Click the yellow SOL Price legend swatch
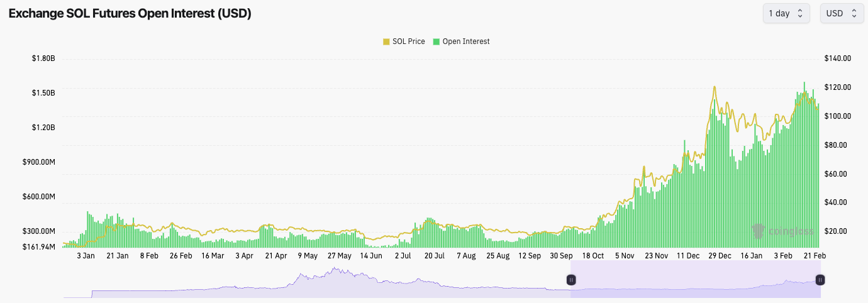Image resolution: width=868 pixels, height=303 pixels. pyautogui.click(x=386, y=41)
